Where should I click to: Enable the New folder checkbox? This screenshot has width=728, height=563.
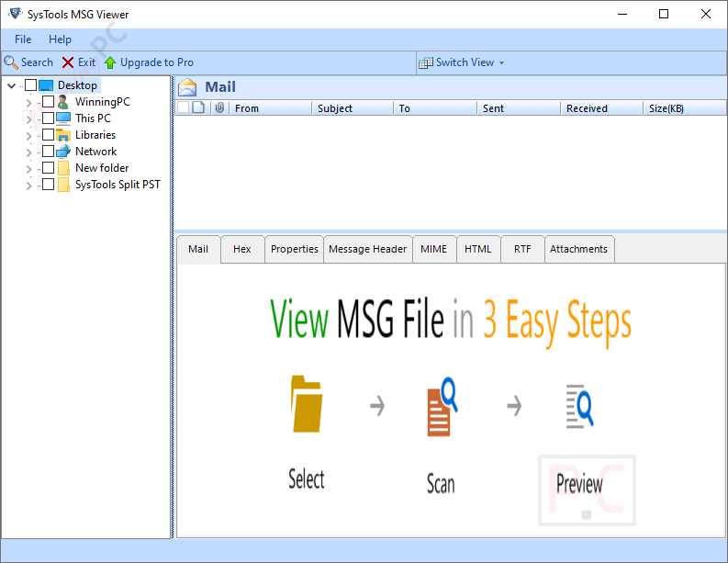coord(49,168)
